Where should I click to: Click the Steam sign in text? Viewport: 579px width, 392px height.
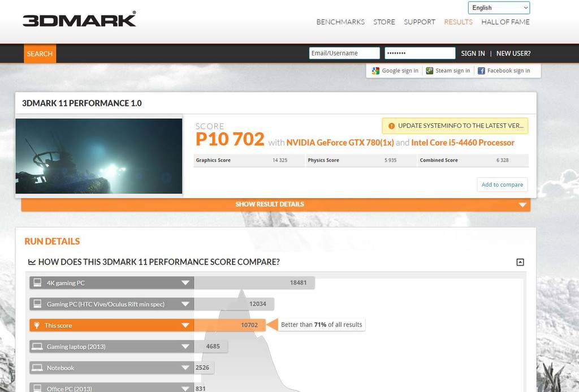pos(453,71)
